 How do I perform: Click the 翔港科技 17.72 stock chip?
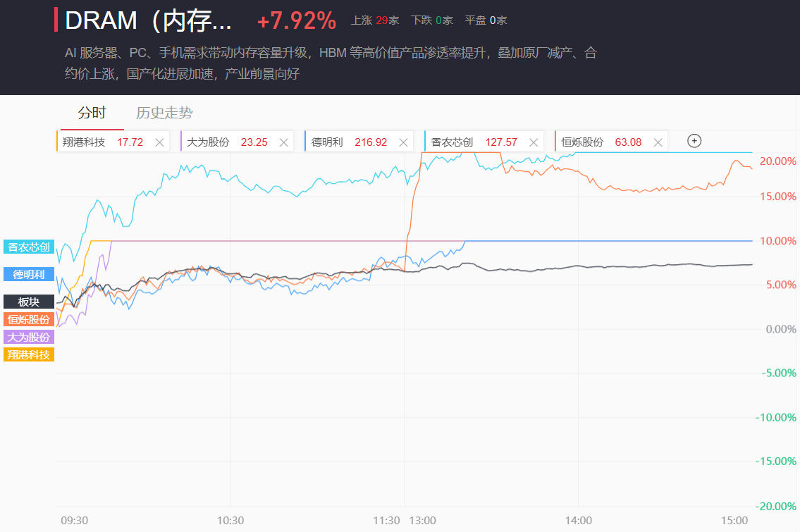[102, 142]
